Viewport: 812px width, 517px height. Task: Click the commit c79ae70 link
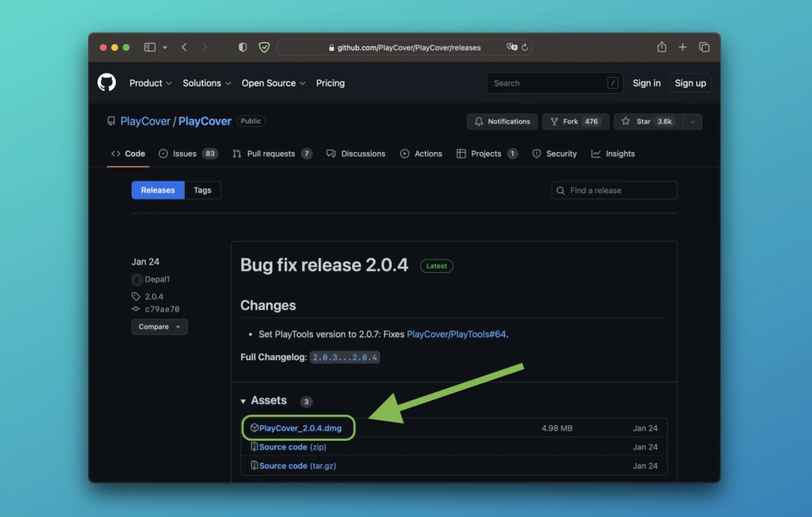(x=162, y=309)
